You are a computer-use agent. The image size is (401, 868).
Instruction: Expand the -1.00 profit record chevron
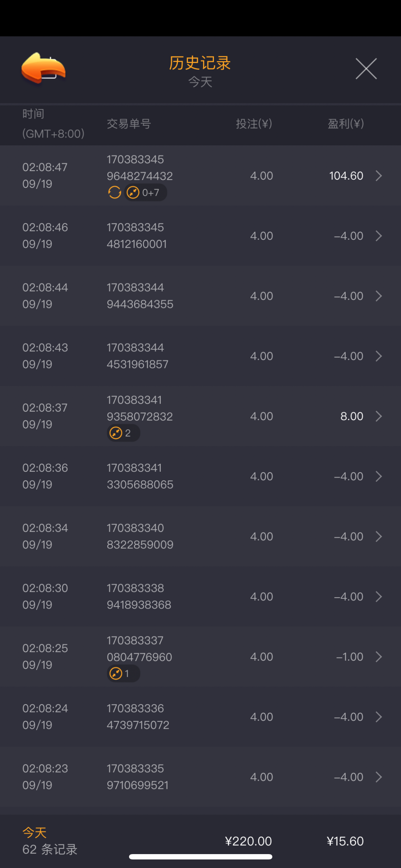click(x=379, y=657)
